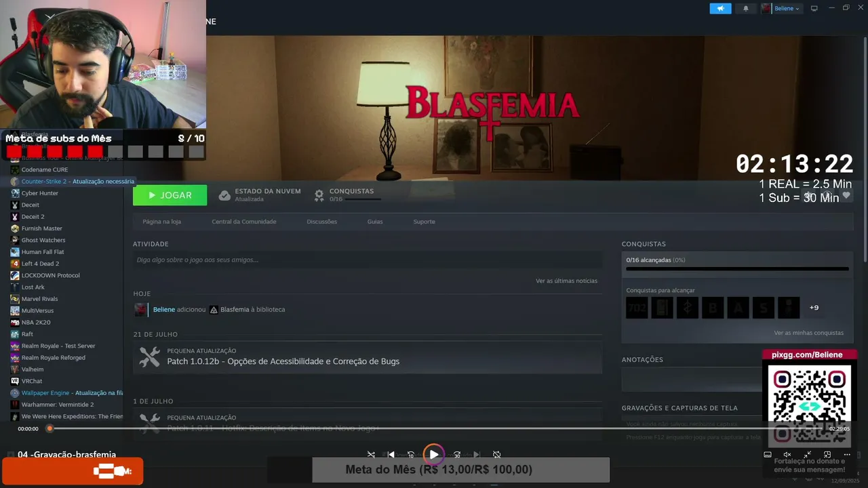This screenshot has width=868, height=488.
Task: Click the VRChat game icon
Action: (x=15, y=381)
